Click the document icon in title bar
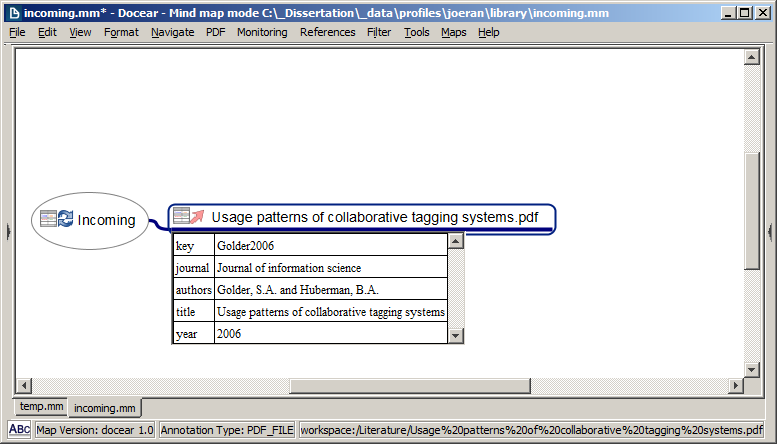Viewport: 777px width, 444px height. 14,13
